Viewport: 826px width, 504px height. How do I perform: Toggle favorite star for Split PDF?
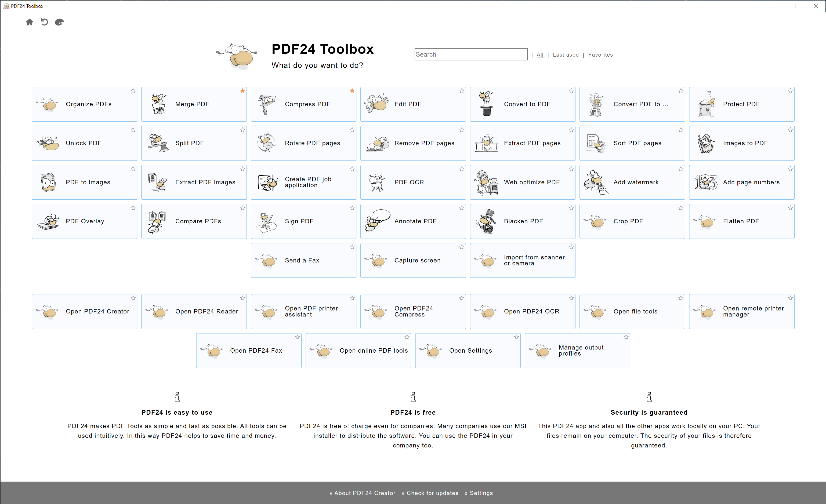pos(242,130)
